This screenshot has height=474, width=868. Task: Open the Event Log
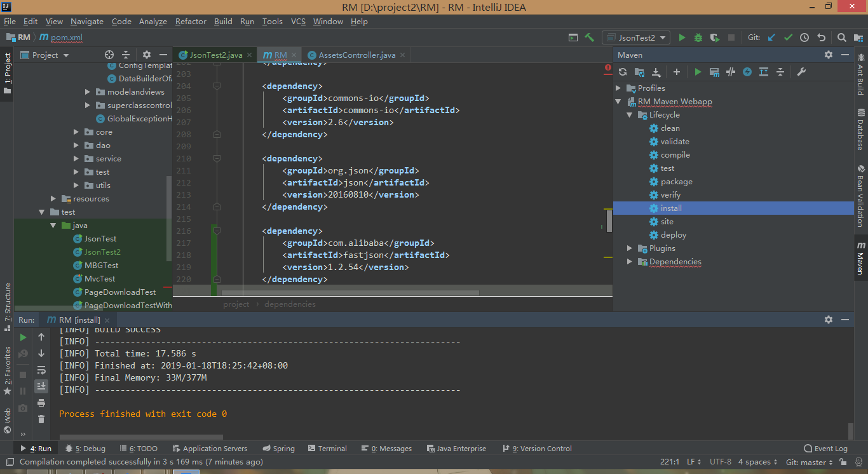coord(826,449)
